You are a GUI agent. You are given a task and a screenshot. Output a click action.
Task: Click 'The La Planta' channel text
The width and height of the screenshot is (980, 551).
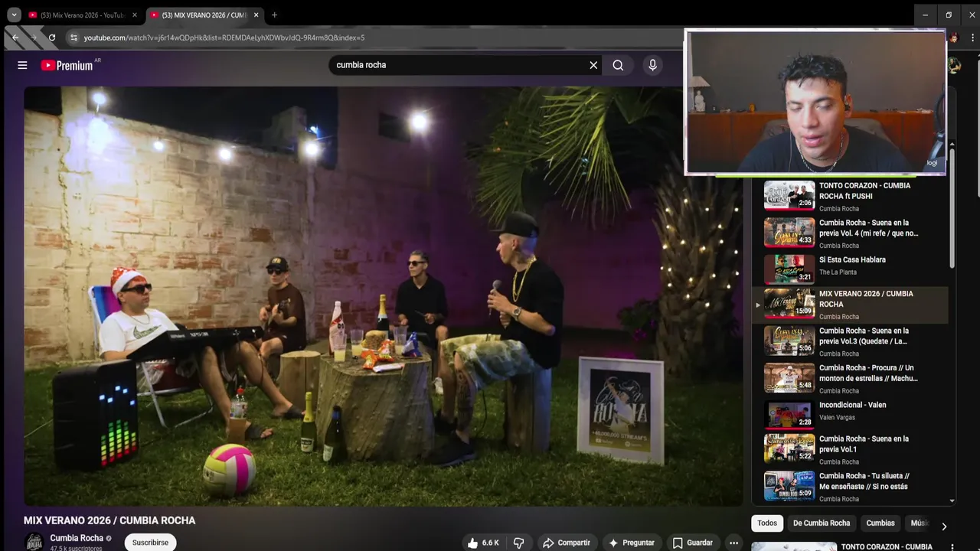(838, 272)
